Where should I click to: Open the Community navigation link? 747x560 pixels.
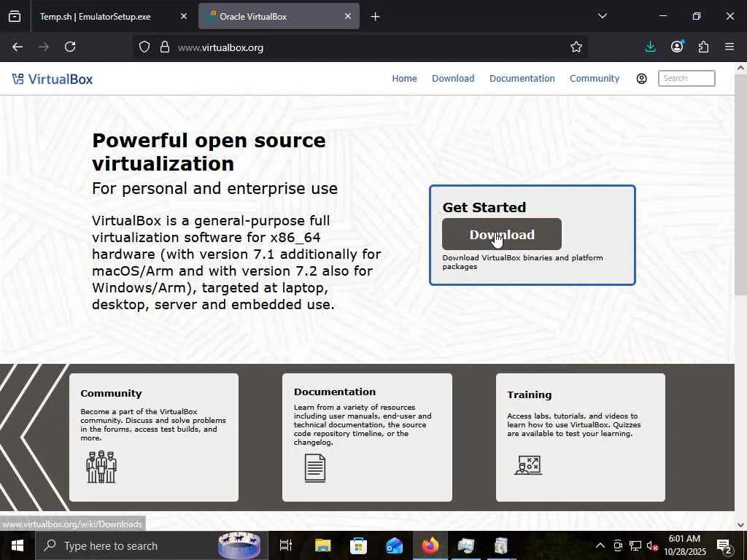point(595,78)
